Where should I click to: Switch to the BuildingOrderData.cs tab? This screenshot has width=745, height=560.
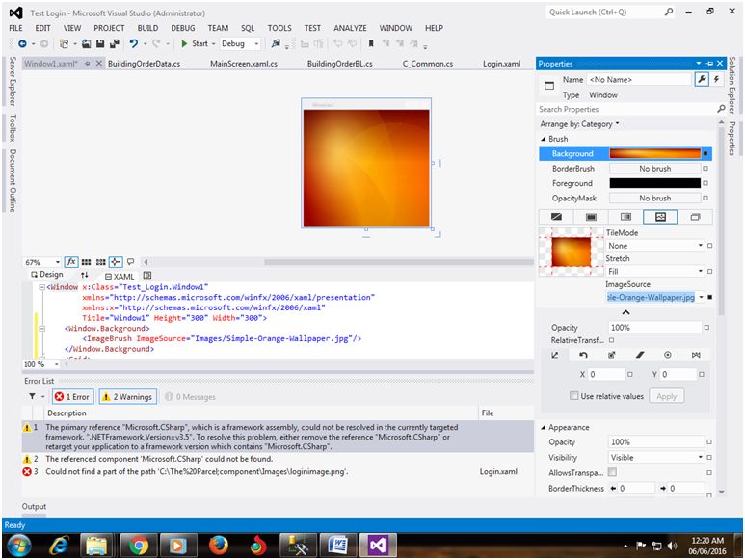click(144, 64)
